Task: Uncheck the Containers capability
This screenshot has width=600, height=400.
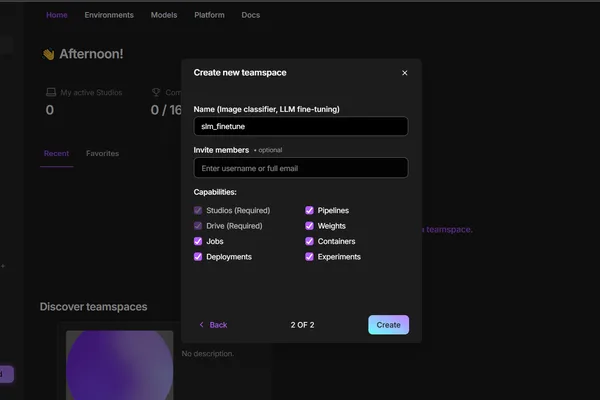Action: tap(309, 241)
